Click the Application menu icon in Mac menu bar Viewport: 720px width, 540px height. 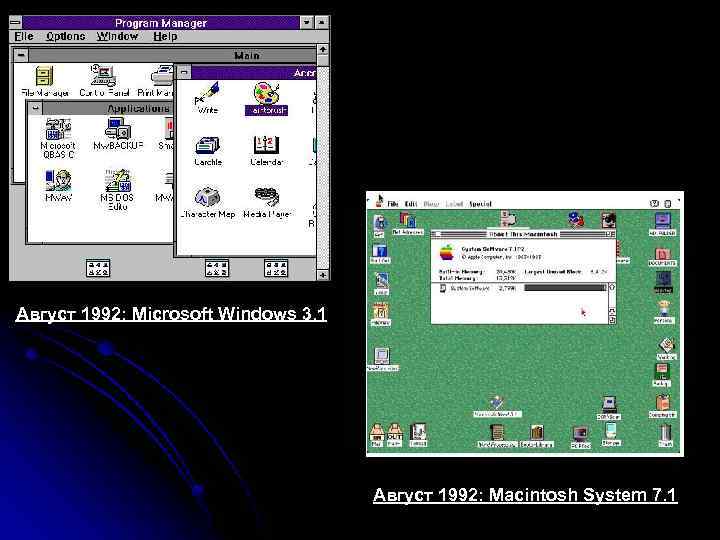tap(668, 203)
